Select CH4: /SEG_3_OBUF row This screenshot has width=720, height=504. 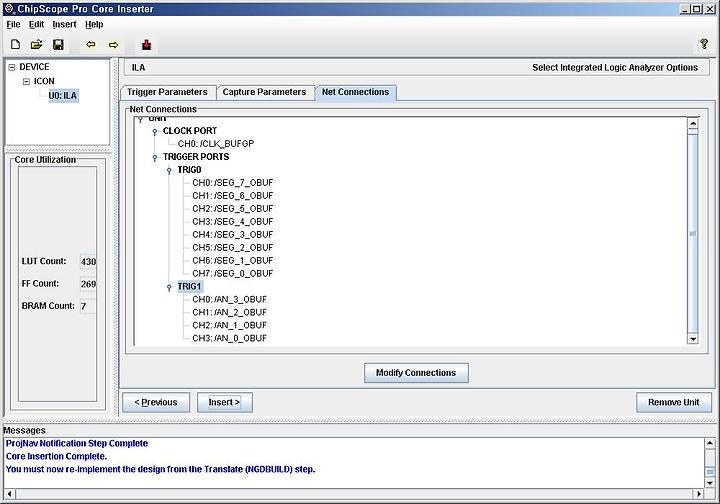coord(233,235)
